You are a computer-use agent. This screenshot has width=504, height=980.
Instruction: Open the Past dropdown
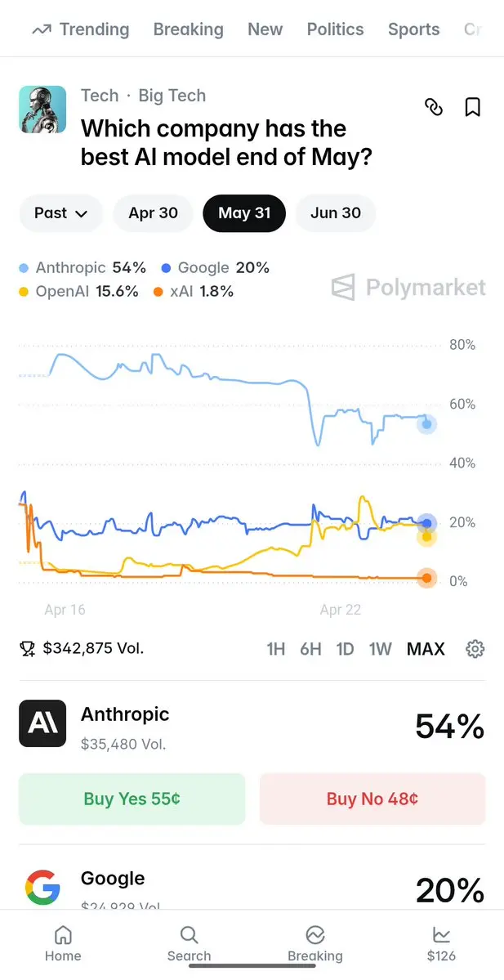[60, 213]
